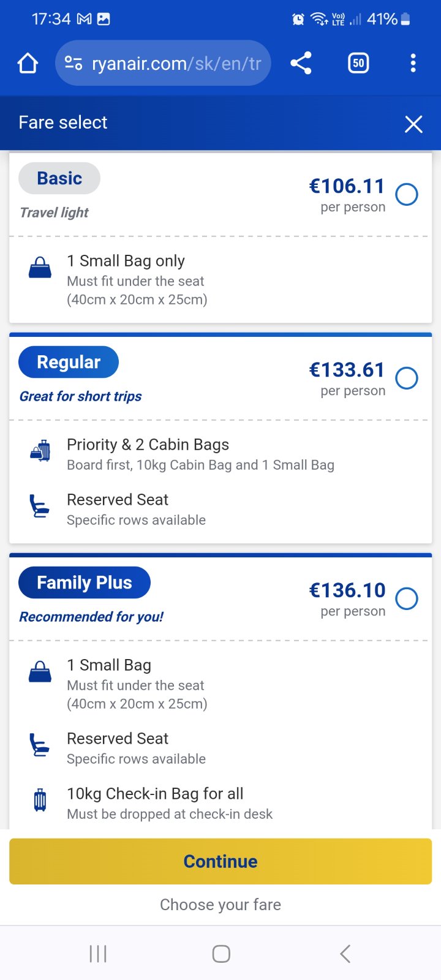The image size is (441, 980).
Task: Click the ryanair.com address bar
Action: (176, 63)
